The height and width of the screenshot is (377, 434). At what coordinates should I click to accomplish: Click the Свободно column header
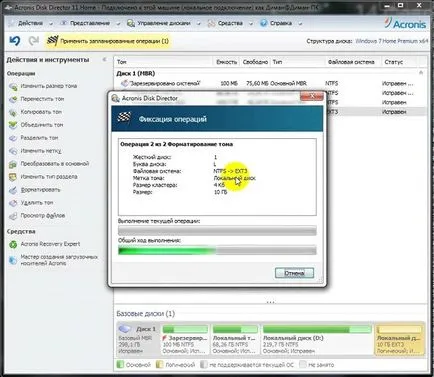tap(255, 62)
